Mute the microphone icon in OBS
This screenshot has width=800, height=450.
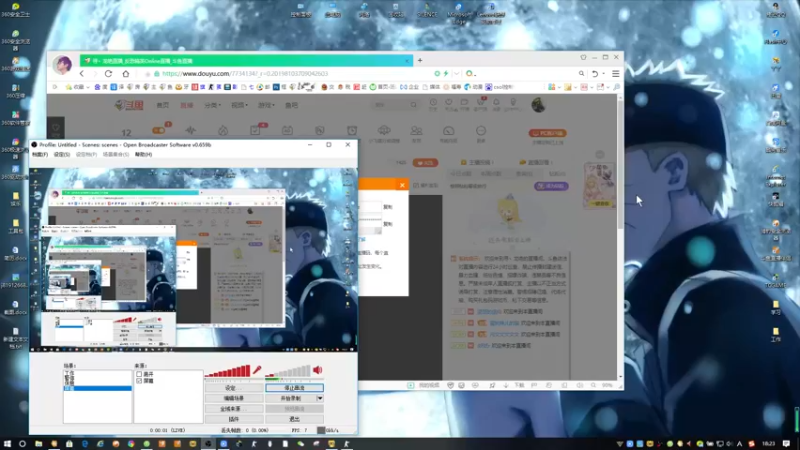pyautogui.click(x=257, y=370)
